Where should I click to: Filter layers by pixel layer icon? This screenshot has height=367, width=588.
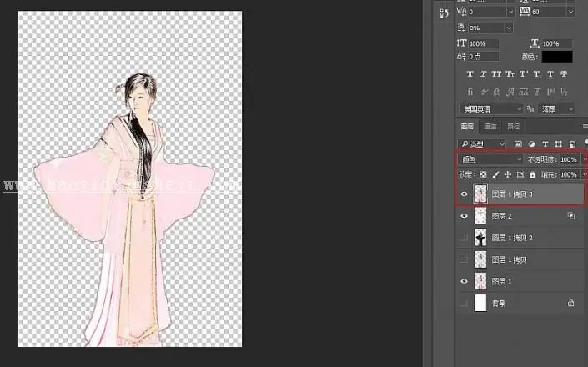pyautogui.click(x=518, y=144)
